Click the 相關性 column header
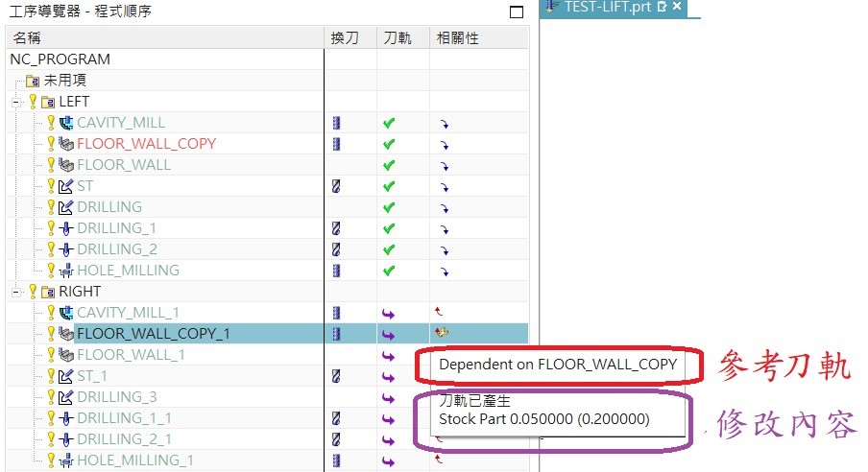868x472 pixels. point(479,38)
